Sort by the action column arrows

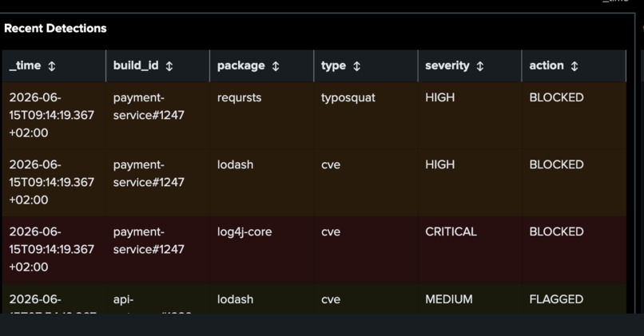pos(574,66)
